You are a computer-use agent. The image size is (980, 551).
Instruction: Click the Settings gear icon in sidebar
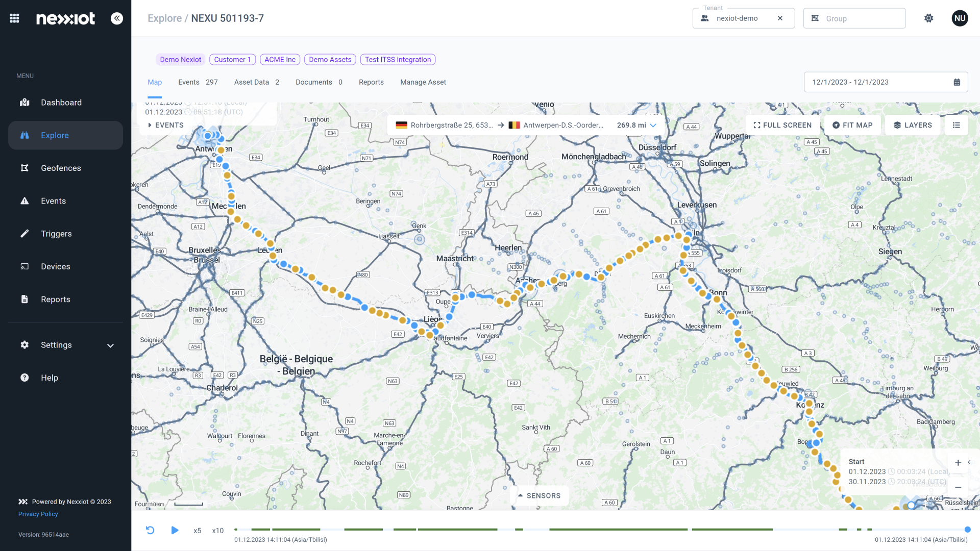tap(24, 345)
